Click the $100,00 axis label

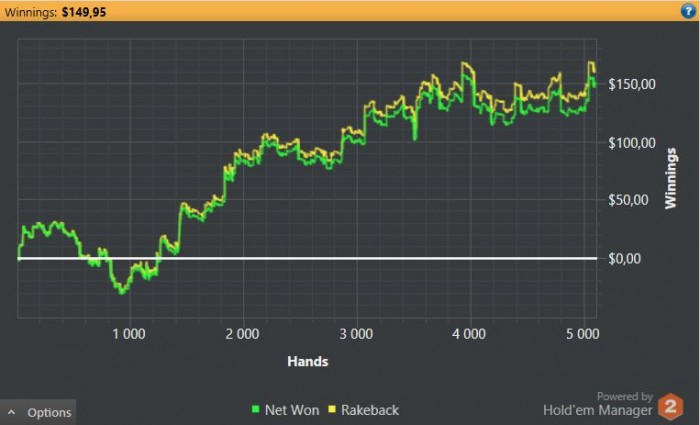pos(632,143)
